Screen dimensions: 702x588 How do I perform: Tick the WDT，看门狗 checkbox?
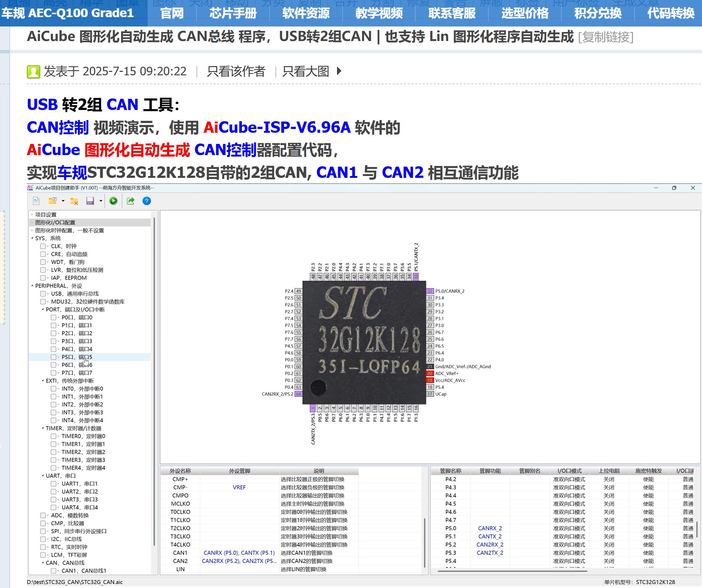tap(43, 262)
